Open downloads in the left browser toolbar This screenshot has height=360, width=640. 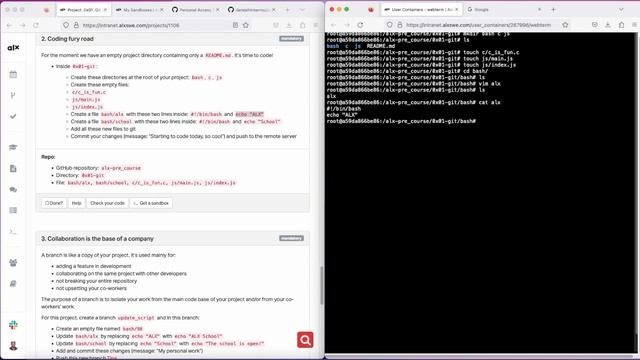(289, 25)
